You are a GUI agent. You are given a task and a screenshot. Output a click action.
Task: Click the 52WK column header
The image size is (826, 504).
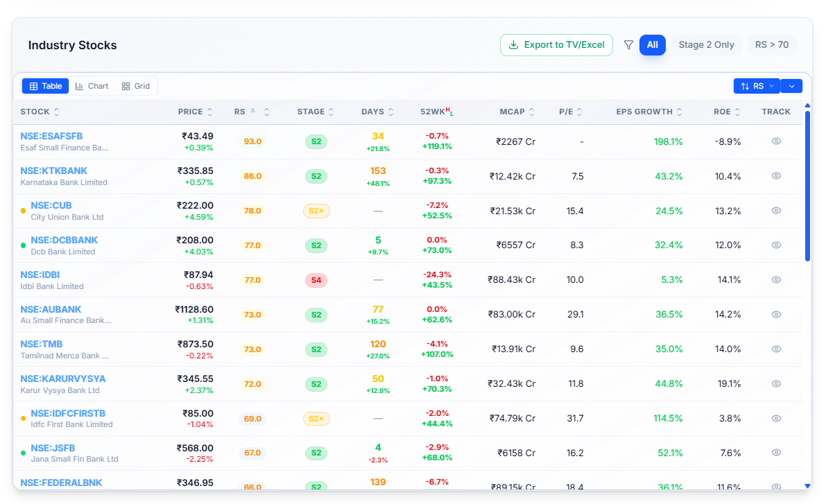pos(437,112)
